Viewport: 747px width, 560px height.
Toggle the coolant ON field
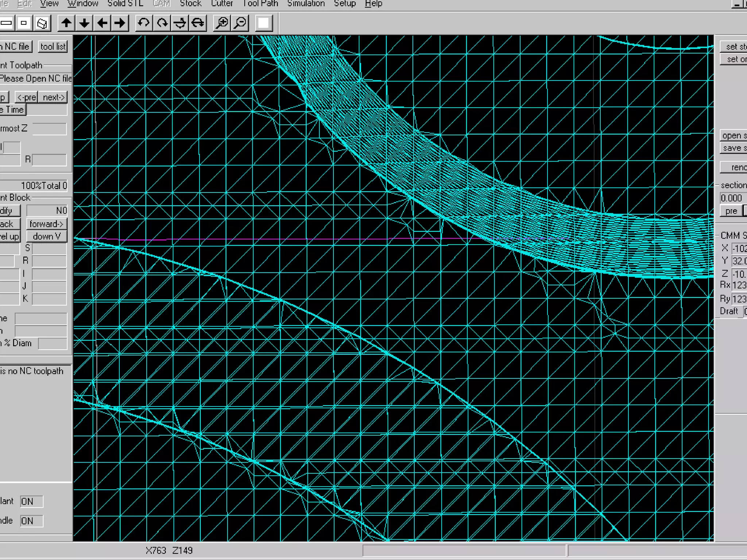tap(31, 501)
